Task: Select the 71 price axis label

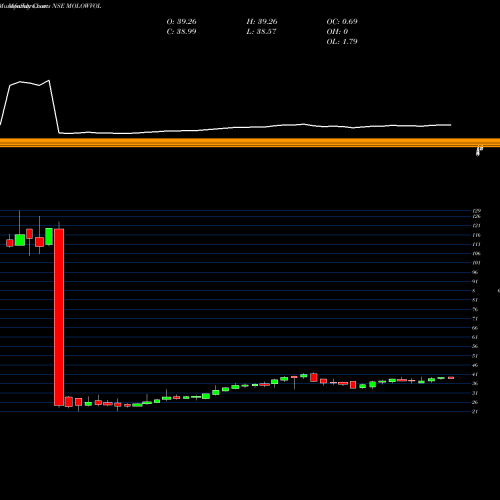Action: 475,319
